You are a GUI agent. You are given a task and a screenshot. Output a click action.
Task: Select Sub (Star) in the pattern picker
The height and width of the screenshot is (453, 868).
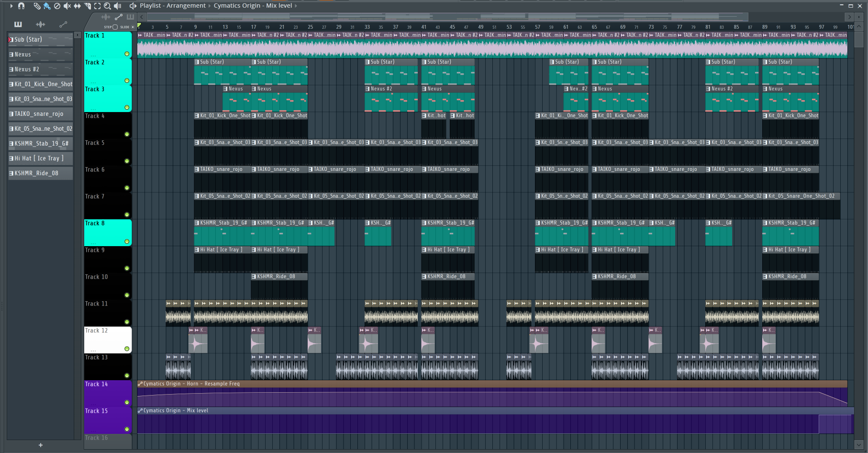(41, 39)
